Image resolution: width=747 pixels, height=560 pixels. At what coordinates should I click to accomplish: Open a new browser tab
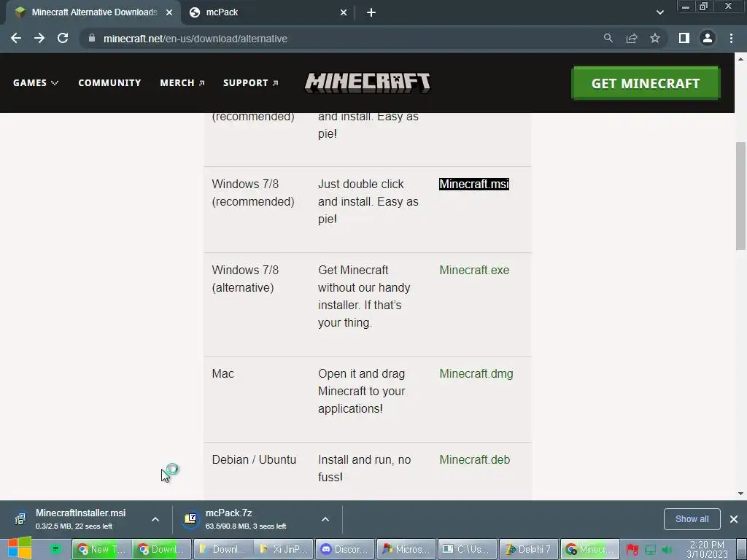pyautogui.click(x=371, y=12)
